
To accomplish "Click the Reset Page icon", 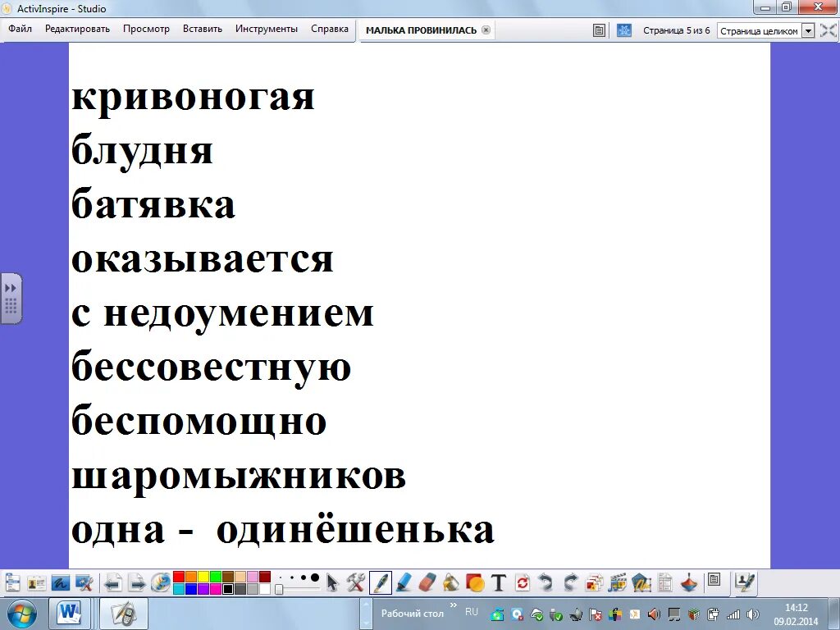I will point(523,582).
